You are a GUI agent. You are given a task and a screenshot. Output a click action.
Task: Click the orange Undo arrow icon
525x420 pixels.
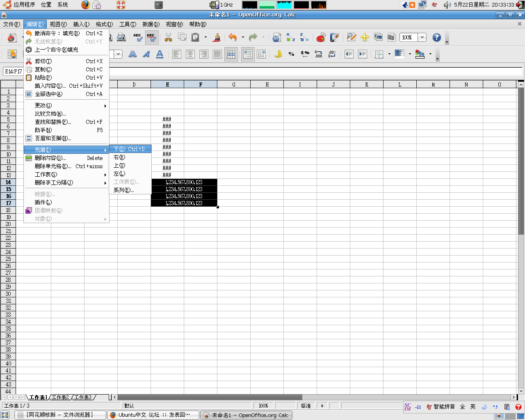pos(233,37)
